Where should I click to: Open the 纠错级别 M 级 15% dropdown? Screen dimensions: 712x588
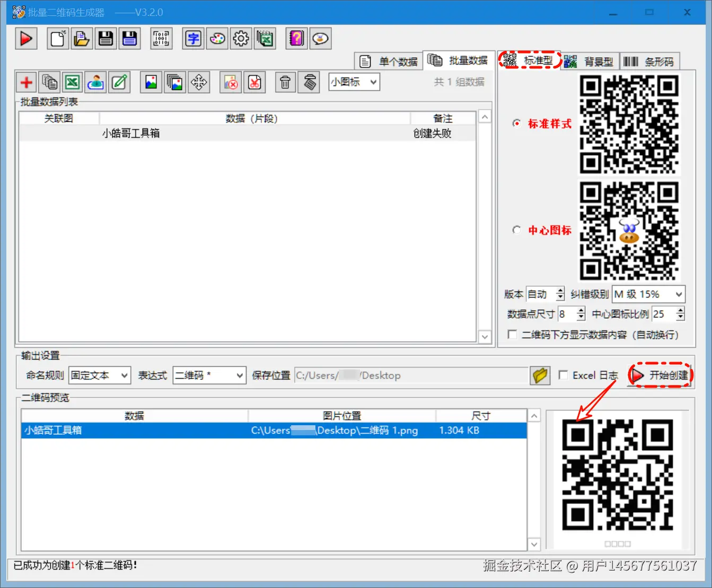tap(648, 294)
